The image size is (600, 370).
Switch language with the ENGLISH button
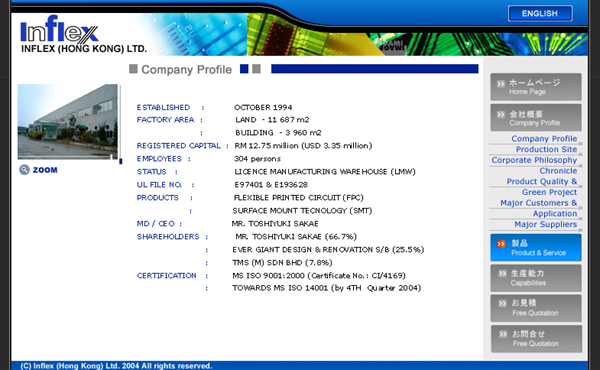pyautogui.click(x=540, y=13)
